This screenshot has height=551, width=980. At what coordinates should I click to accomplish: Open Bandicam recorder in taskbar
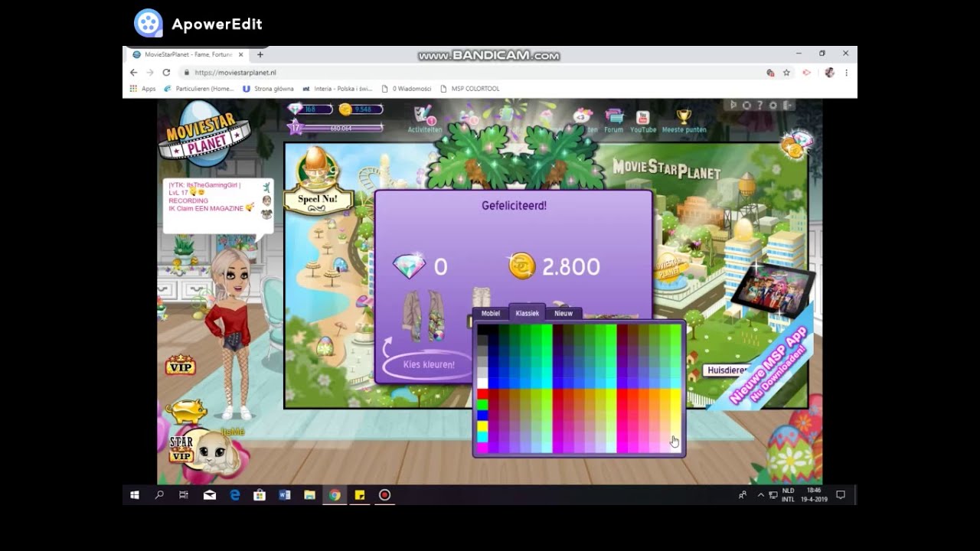point(384,495)
